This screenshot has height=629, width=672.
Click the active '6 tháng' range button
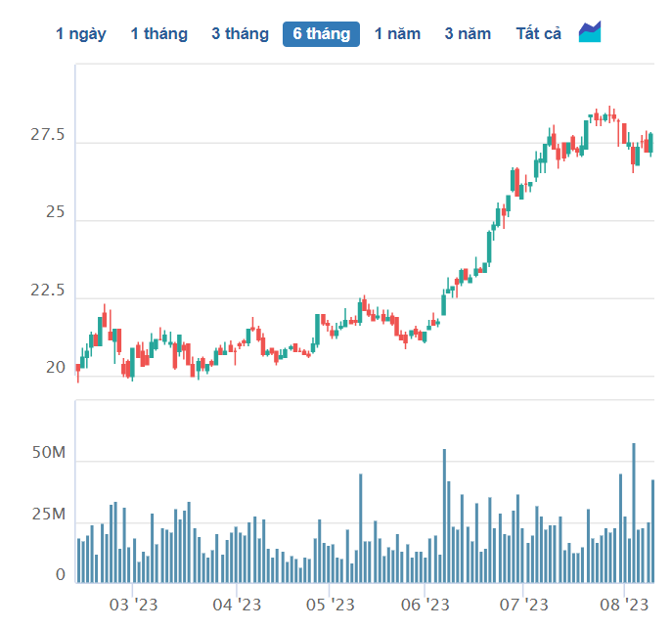pyautogui.click(x=321, y=34)
